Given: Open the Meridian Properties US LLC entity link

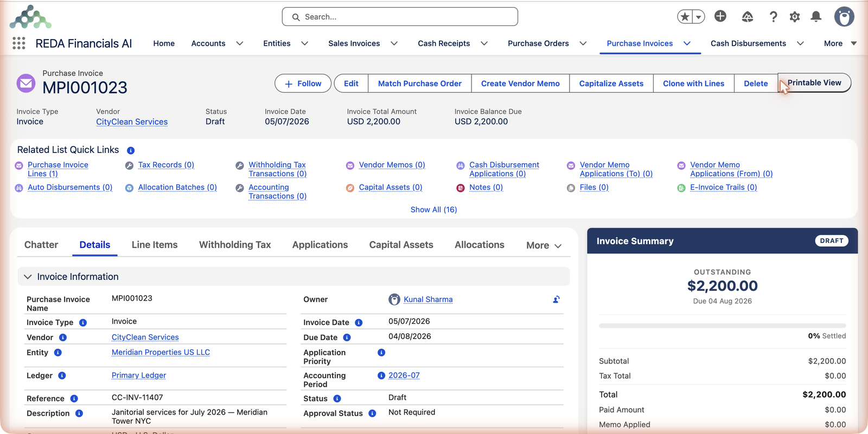Looking at the screenshot, I should pyautogui.click(x=161, y=353).
